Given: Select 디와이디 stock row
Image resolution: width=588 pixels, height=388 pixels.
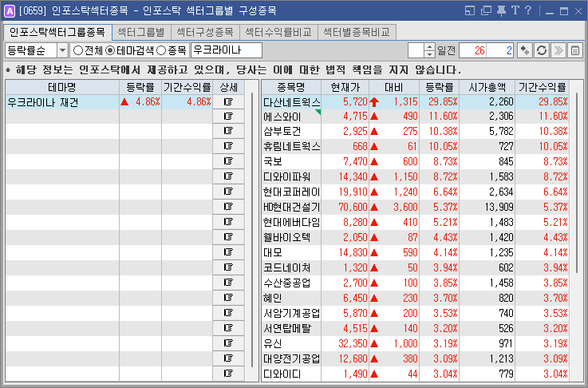Looking at the screenshot, I should (415, 374).
